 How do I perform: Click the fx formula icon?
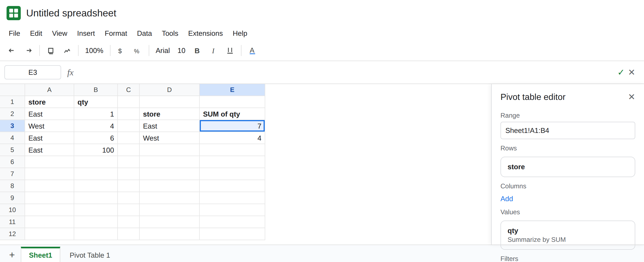pyautogui.click(x=70, y=72)
